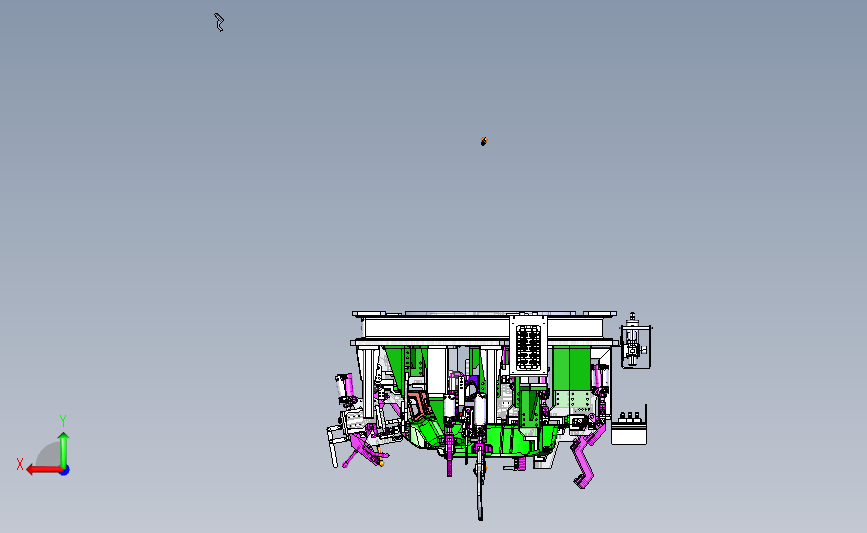The height and width of the screenshot is (533, 867).
Task: Select the red bracket inside the assembly
Action: coord(419,405)
